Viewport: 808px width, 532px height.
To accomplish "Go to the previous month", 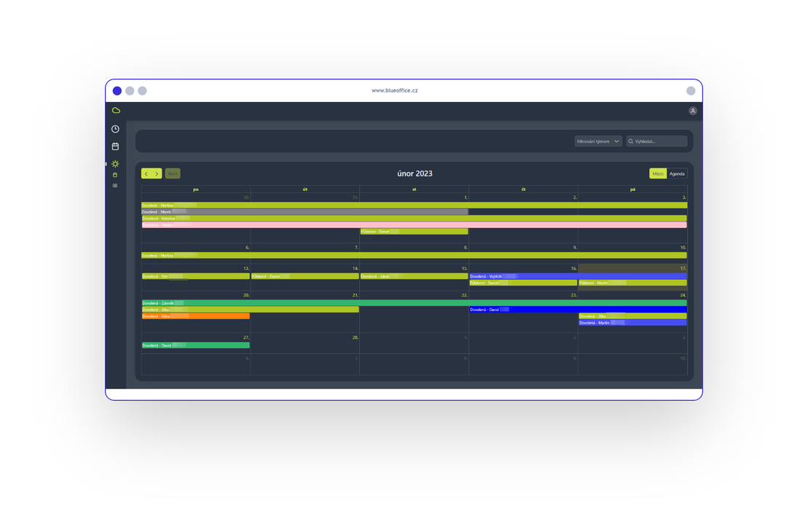I will 146,173.
